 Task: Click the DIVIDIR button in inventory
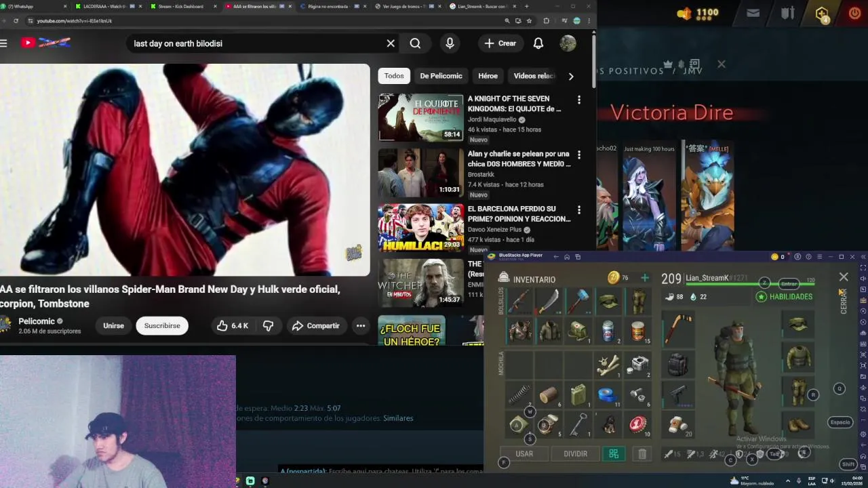pyautogui.click(x=575, y=454)
